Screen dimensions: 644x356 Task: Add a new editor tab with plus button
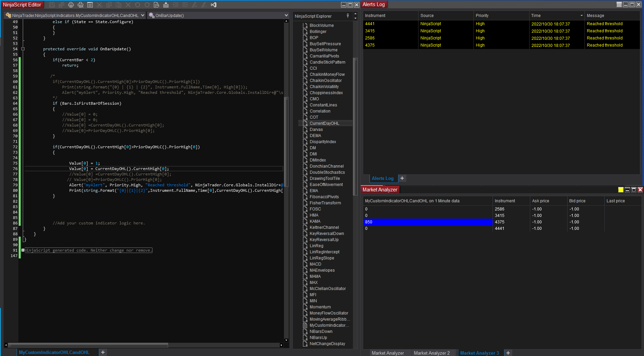click(x=103, y=352)
